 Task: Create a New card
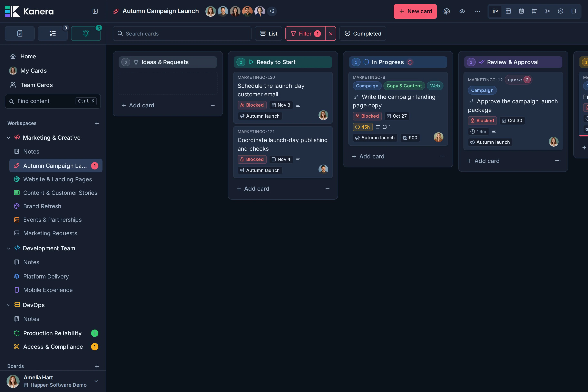415,11
